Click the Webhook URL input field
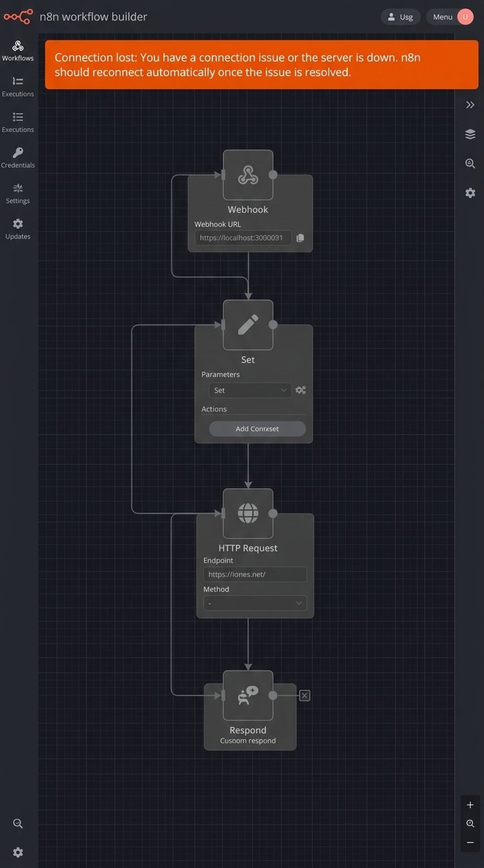The width and height of the screenshot is (484, 868). pyautogui.click(x=243, y=238)
